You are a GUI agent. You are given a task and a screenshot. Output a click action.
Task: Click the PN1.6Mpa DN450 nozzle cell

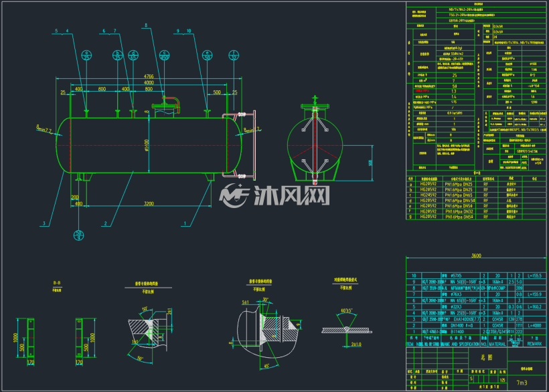click(x=459, y=201)
